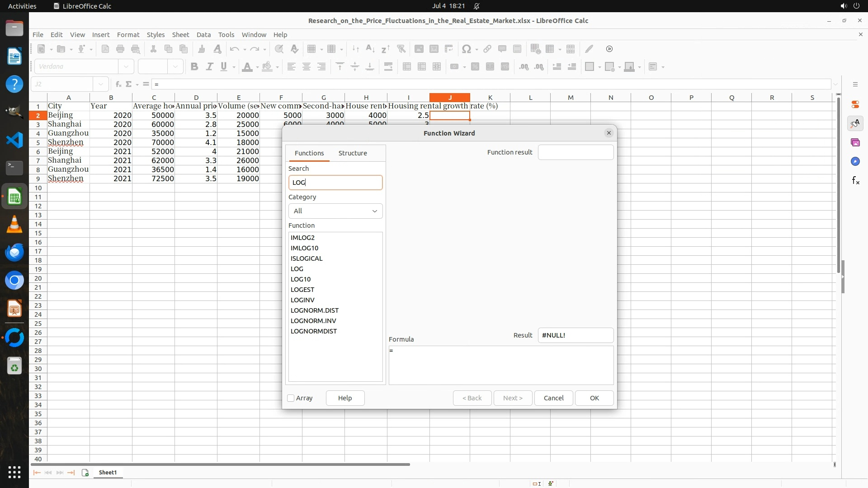868x488 pixels.
Task: Open the font name Verdana dropdown arrow
Action: coord(126,67)
